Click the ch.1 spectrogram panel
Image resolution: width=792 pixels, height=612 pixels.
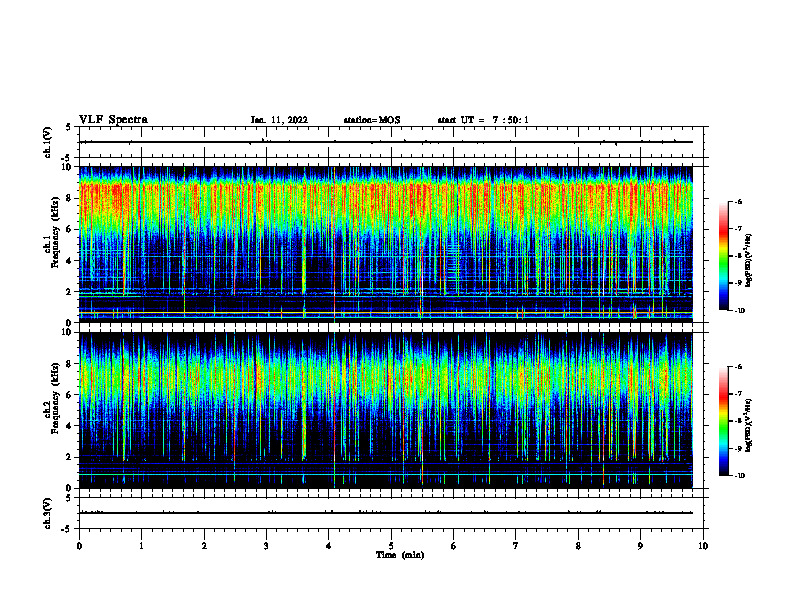click(x=386, y=244)
